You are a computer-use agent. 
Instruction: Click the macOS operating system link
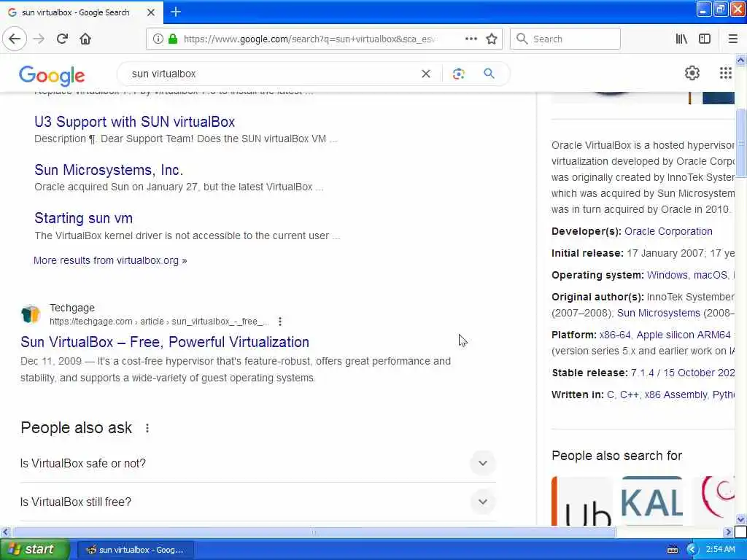click(x=711, y=275)
